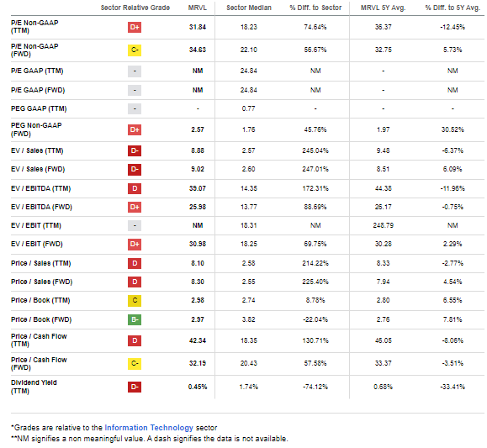
Task: Click the NM footnote explanation text
Action: tap(150, 439)
